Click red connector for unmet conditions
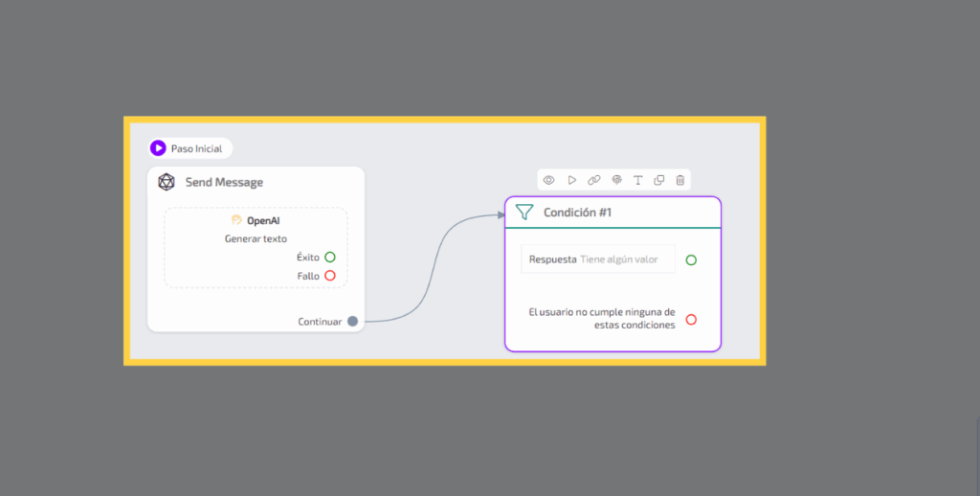 pyautogui.click(x=691, y=319)
